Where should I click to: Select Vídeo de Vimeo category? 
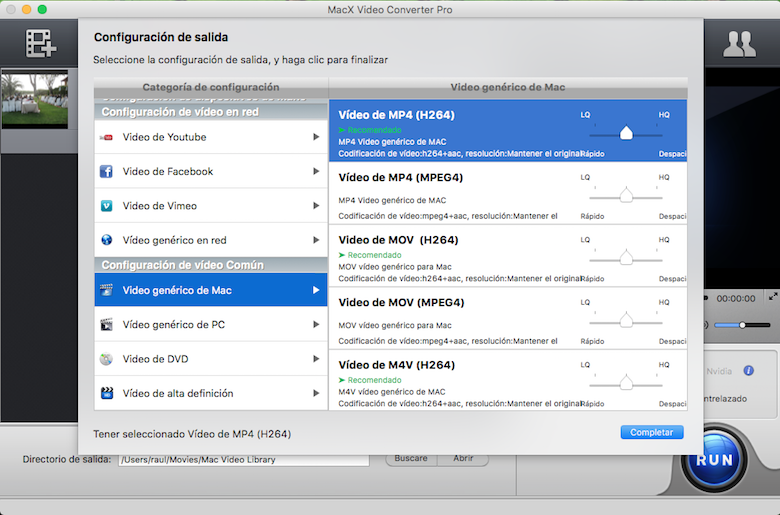211,206
